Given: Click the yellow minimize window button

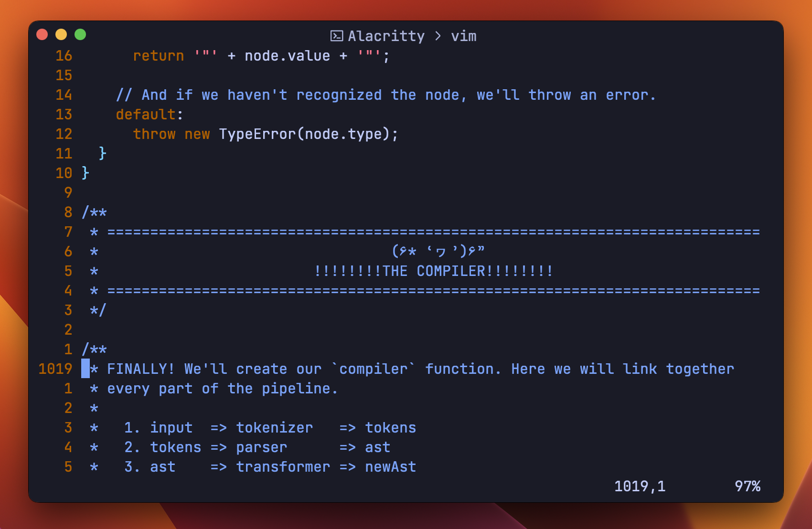Looking at the screenshot, I should point(61,34).
